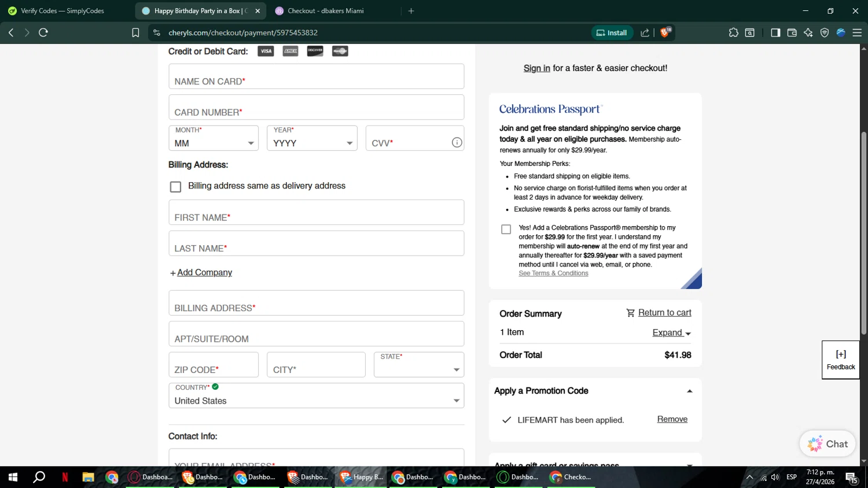Image resolution: width=868 pixels, height=488 pixels.
Task: Click the ESP input language indicator
Action: [x=792, y=477]
